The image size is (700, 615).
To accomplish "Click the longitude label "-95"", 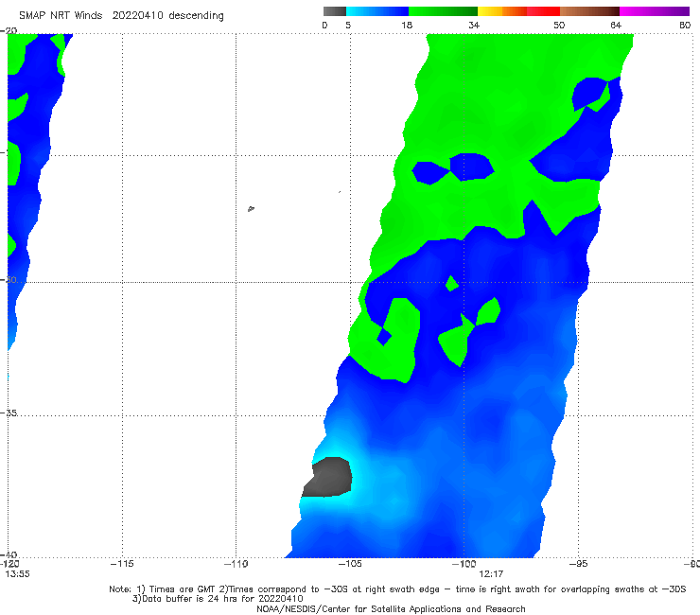I will 578,564.
